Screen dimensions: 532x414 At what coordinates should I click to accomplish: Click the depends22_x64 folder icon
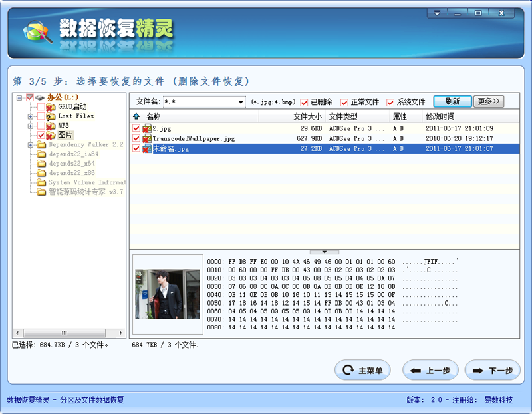(41, 164)
